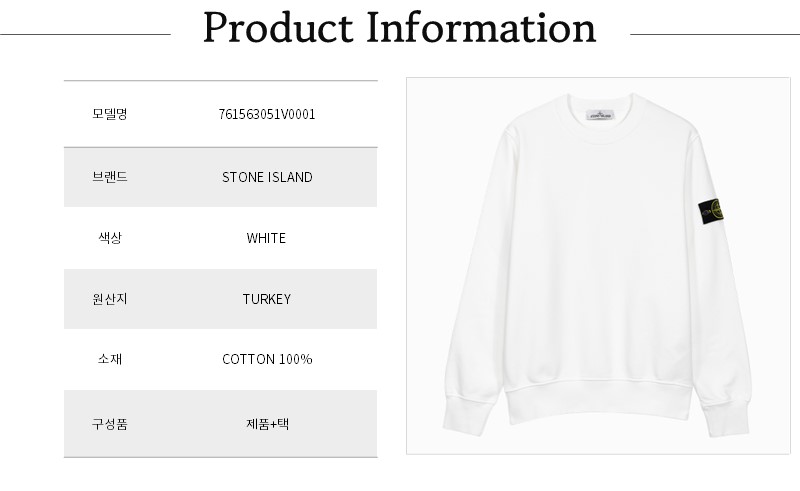This screenshot has width=800, height=491.
Task: Click the 구성품 row label
Action: point(109,423)
